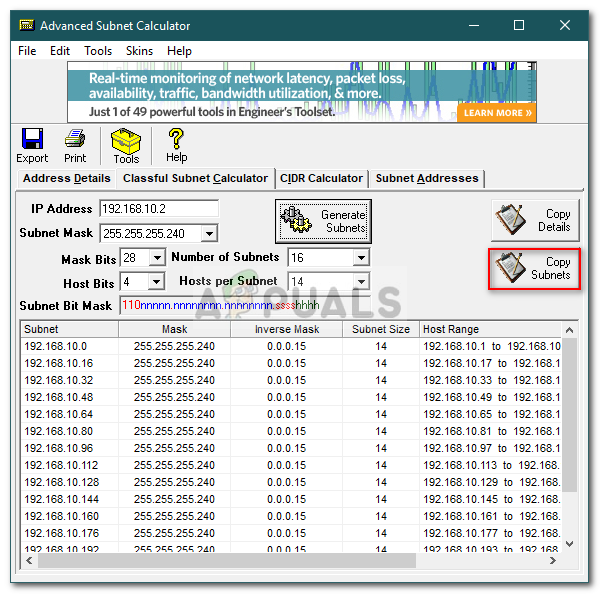The width and height of the screenshot is (600, 594).
Task: Select the Classful Subnet Calculator tab
Action: click(195, 178)
